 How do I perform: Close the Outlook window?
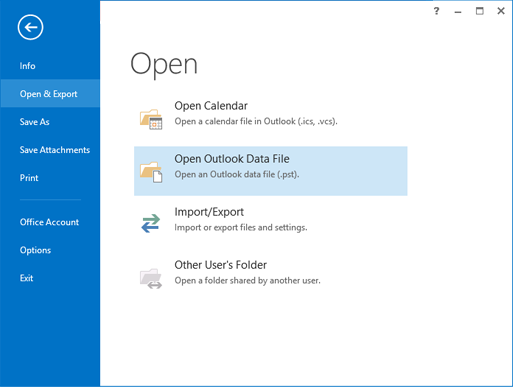(501, 11)
